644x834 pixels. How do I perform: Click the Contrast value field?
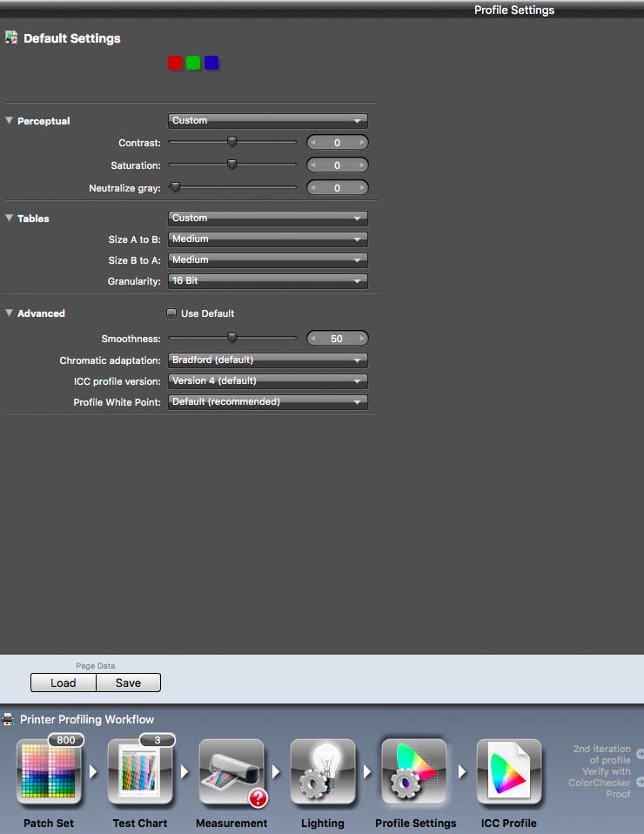pos(337,143)
